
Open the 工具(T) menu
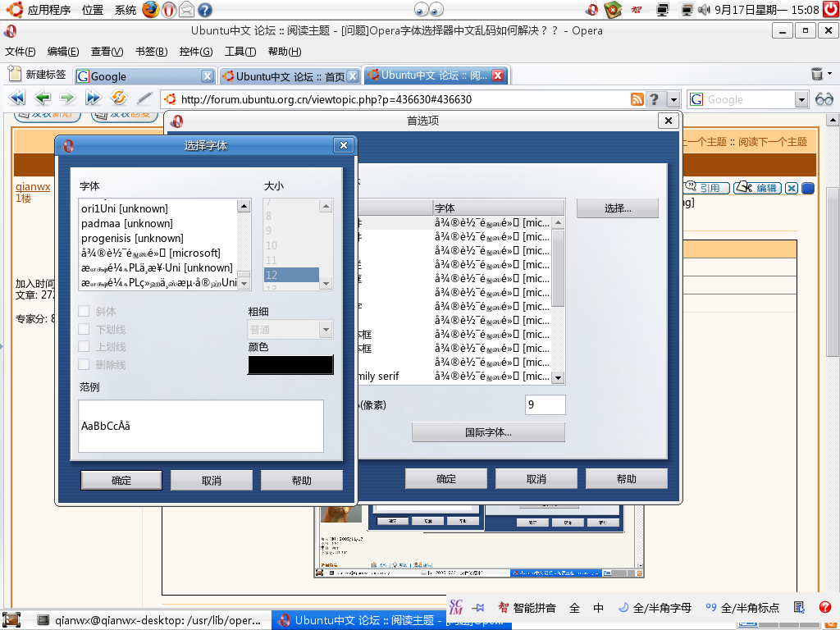coord(240,52)
